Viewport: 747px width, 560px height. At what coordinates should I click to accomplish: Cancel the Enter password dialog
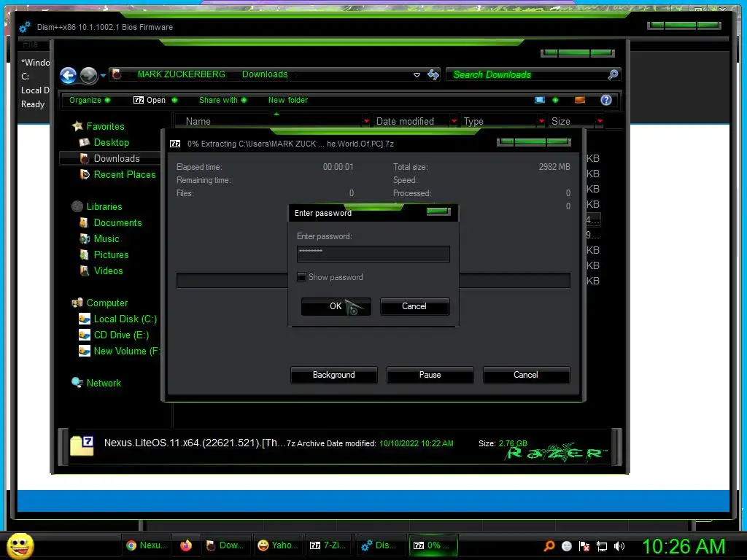pos(414,306)
